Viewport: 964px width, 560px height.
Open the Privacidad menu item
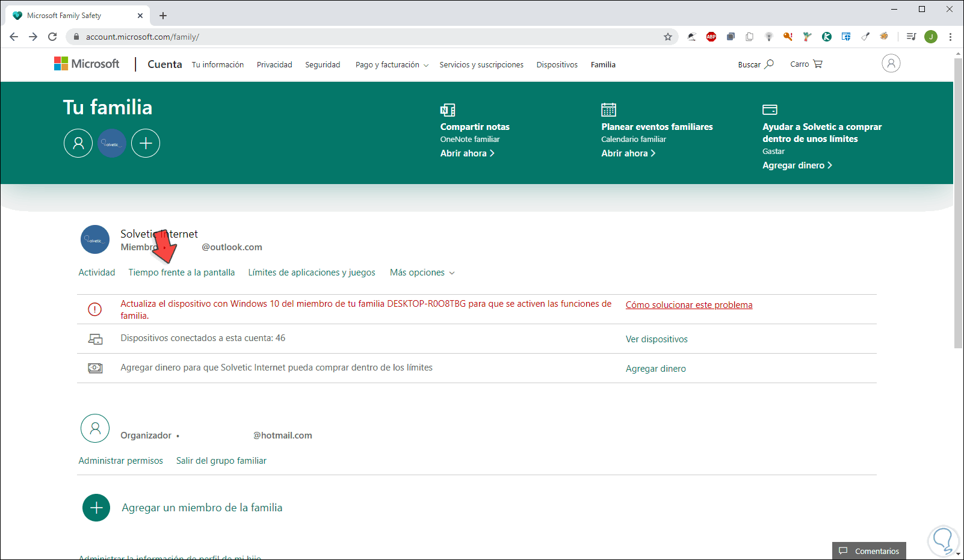pos(274,65)
